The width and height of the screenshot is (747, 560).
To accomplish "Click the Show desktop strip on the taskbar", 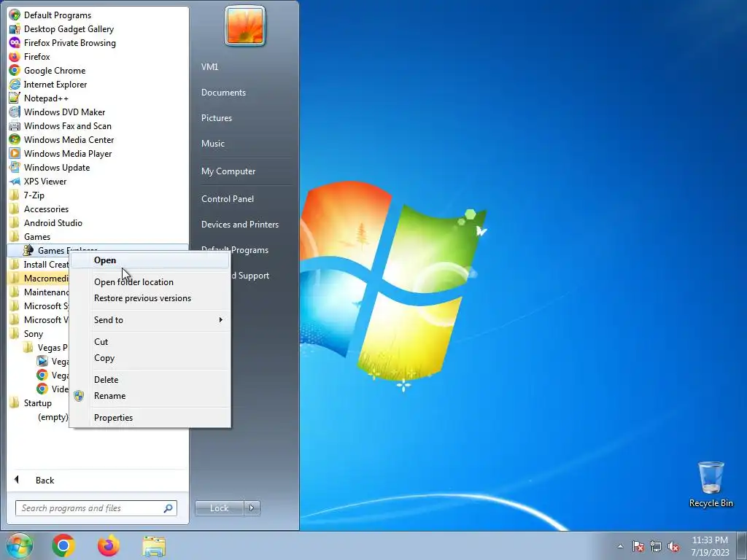I will coord(742,545).
